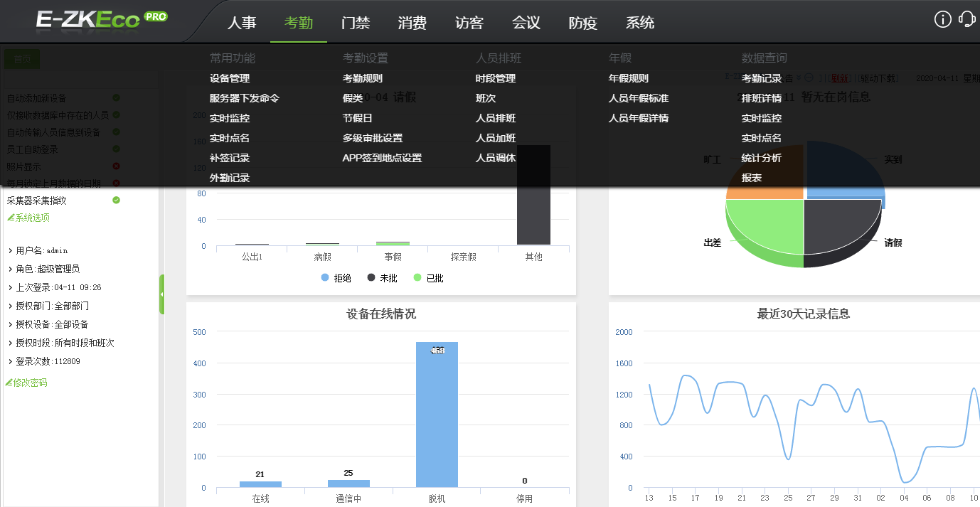Click the green check beside 采集器采集指纹
This screenshot has height=507, width=980.
pyautogui.click(x=116, y=201)
